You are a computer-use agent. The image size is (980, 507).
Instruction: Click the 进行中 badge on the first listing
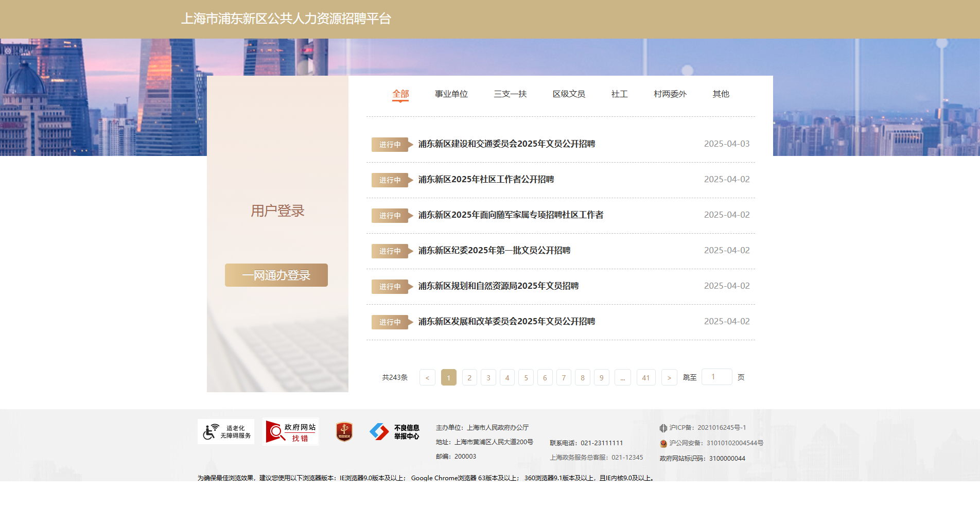[x=390, y=145]
